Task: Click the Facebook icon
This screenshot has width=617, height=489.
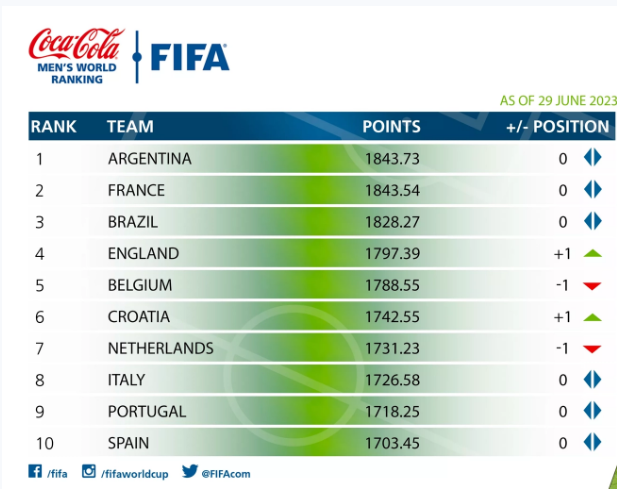Action: pyautogui.click(x=35, y=471)
